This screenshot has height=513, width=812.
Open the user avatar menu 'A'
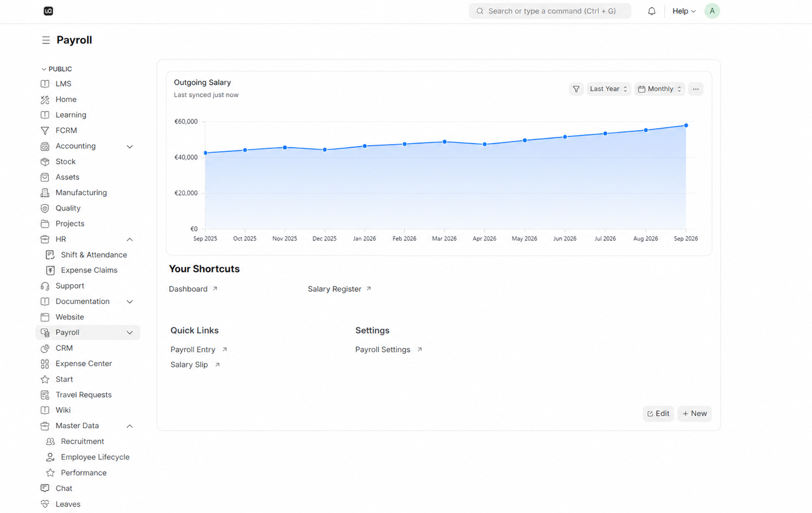click(712, 11)
